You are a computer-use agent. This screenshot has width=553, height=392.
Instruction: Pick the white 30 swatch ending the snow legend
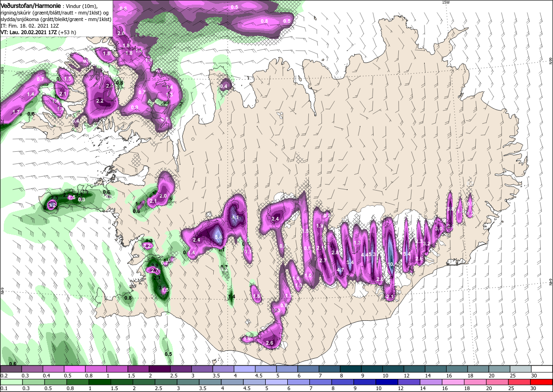[x=542, y=369]
